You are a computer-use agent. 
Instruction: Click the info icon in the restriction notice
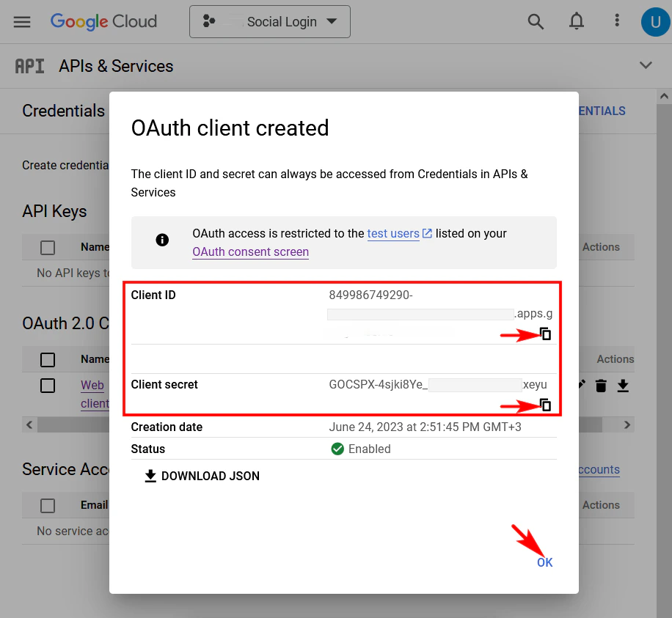pyautogui.click(x=162, y=240)
